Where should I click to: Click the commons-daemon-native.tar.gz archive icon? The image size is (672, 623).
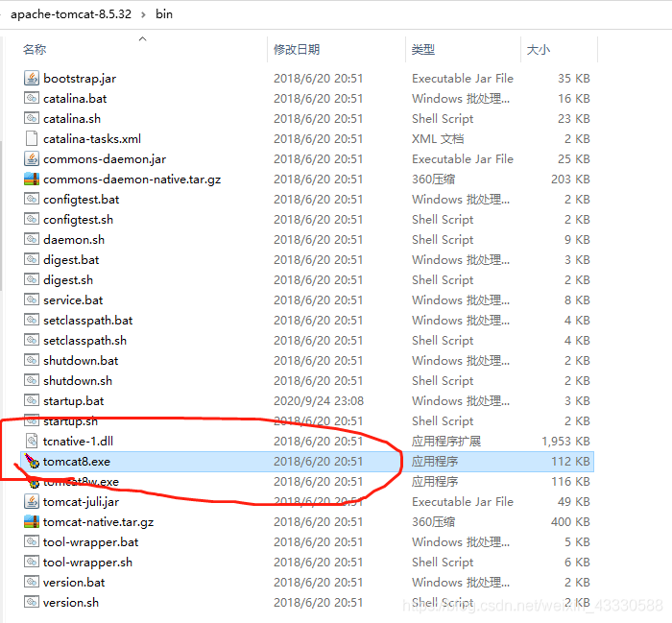pos(32,179)
